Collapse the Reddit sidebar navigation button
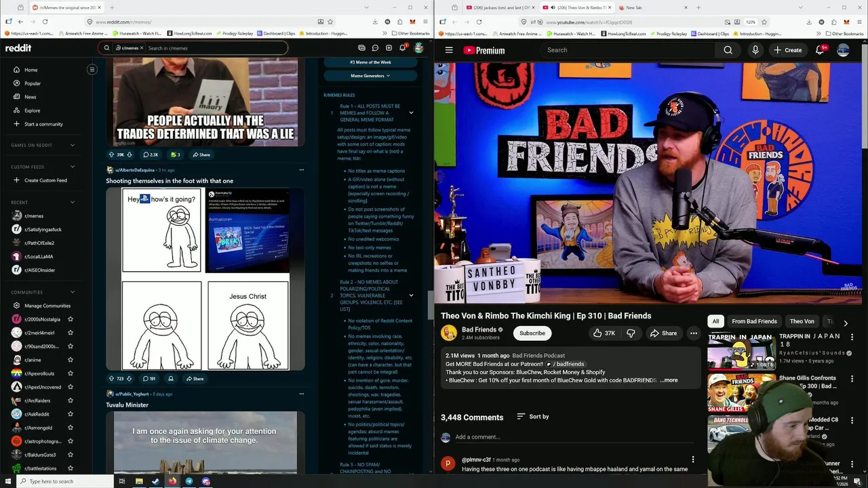This screenshot has width=868, height=488. (x=92, y=69)
